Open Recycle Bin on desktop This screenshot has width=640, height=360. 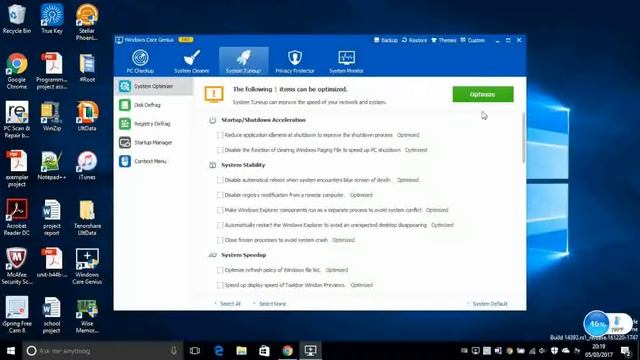[16, 19]
